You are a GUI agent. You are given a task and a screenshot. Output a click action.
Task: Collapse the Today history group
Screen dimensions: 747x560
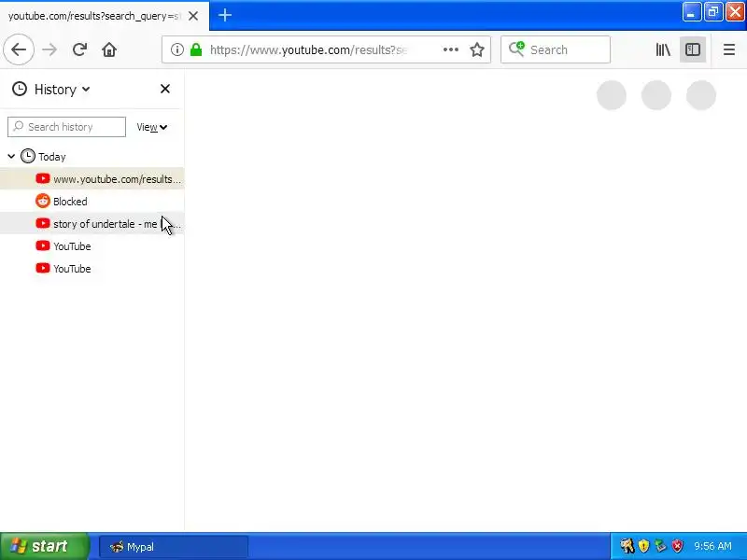[11, 156]
